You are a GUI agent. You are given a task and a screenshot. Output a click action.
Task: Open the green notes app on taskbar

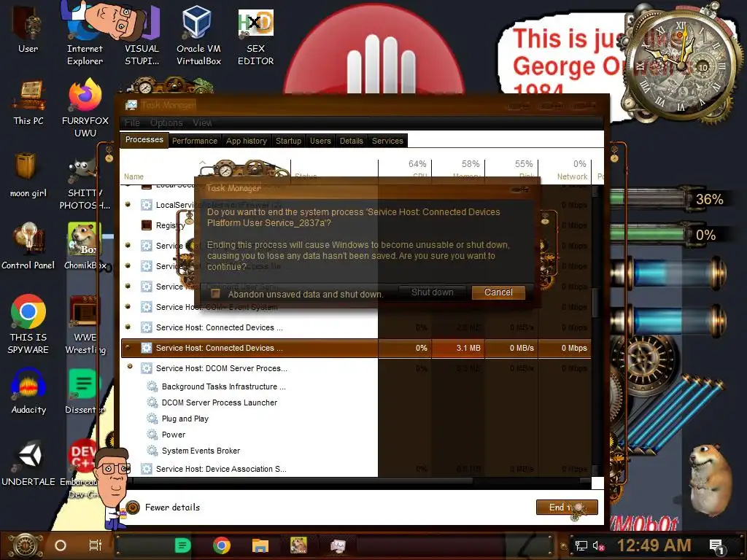click(182, 545)
